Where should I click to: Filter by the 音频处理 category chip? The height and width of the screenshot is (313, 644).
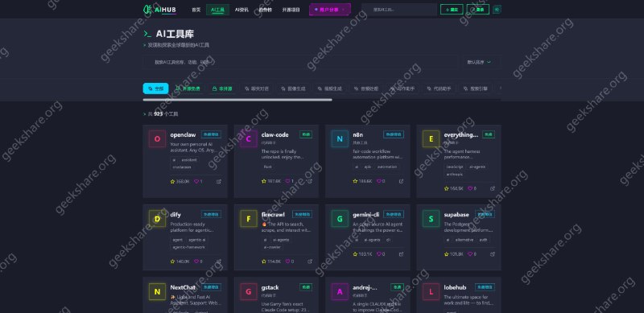[366, 89]
